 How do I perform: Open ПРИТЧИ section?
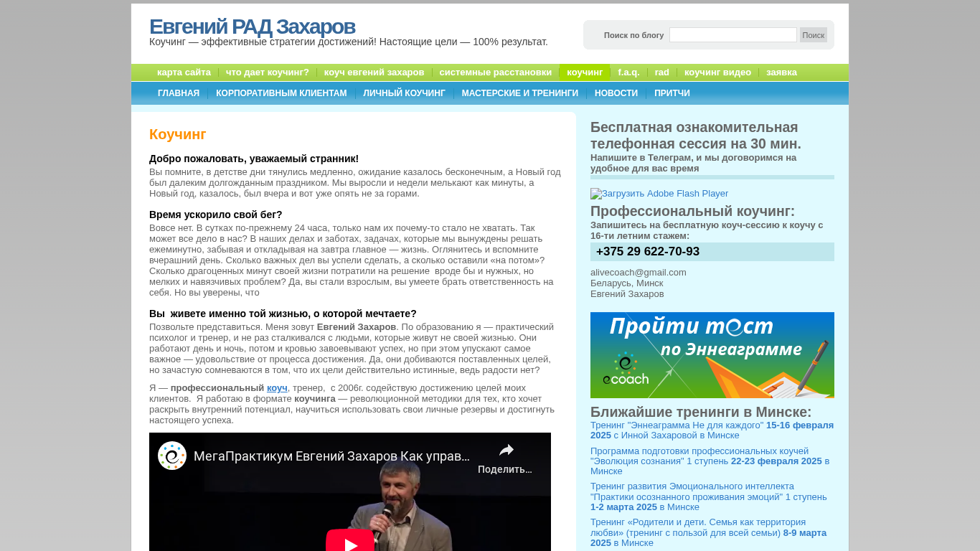coord(672,93)
